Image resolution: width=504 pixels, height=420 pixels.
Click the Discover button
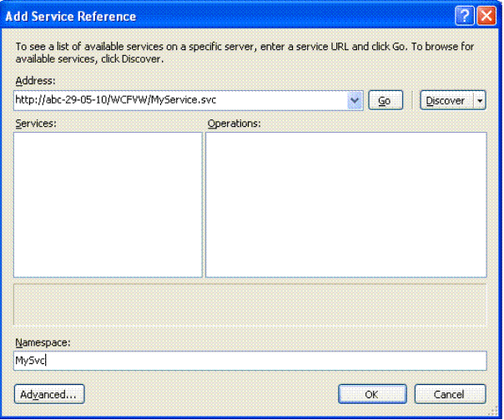pos(446,101)
